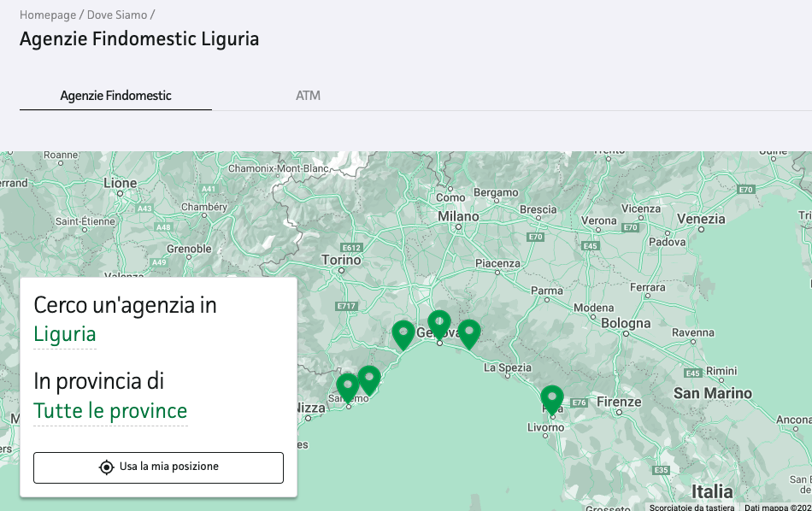Viewport: 812px width, 511px height.
Task: Select the map pin near Genova
Action: [x=439, y=323]
